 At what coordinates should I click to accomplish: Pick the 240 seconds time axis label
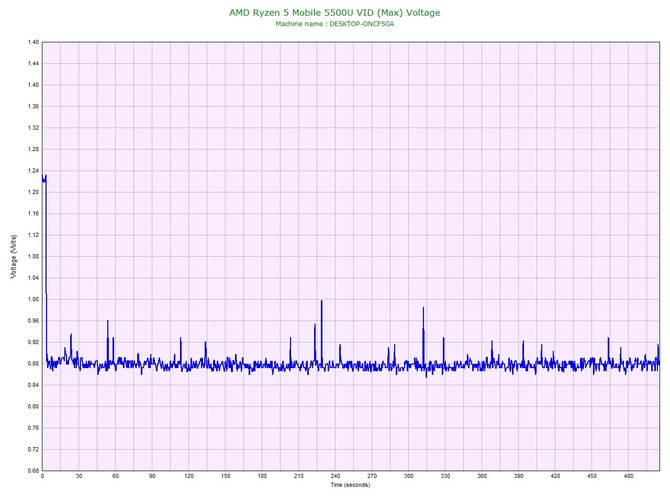335,476
